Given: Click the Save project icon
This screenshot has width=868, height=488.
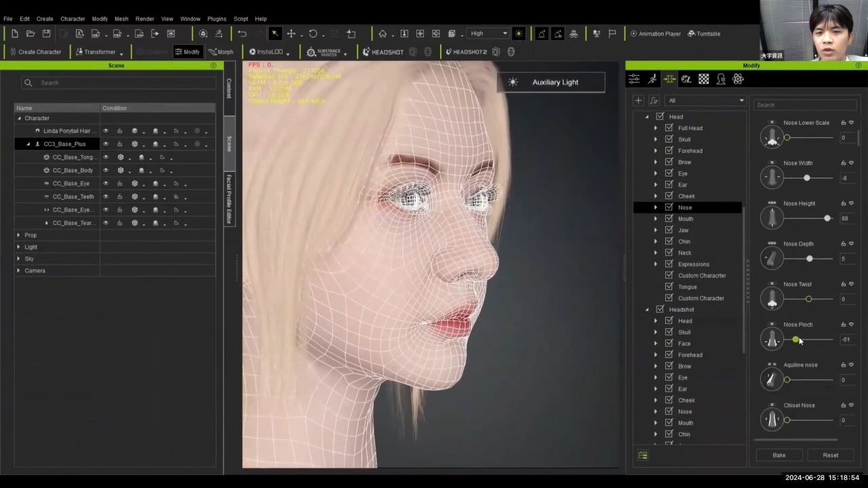Looking at the screenshot, I should (x=46, y=34).
